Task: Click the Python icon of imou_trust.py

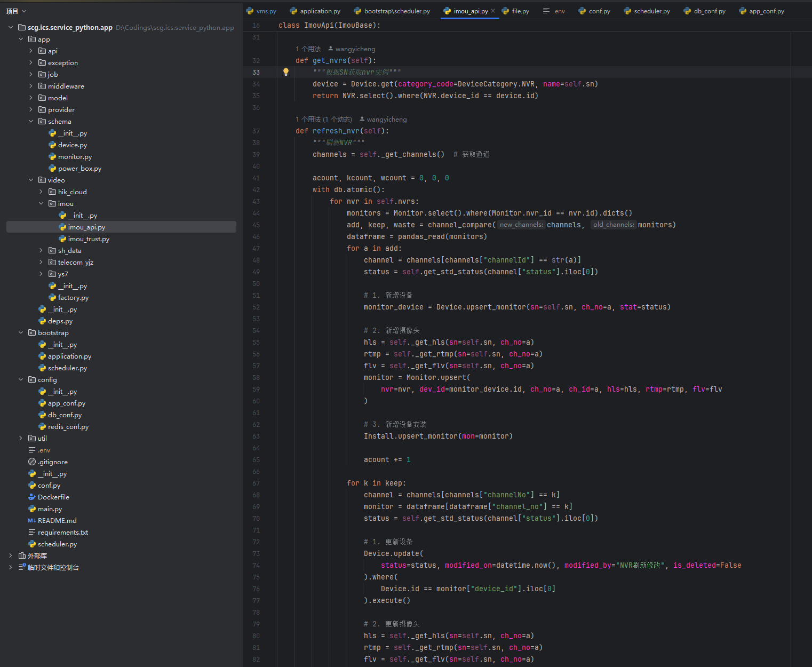Action: point(62,239)
